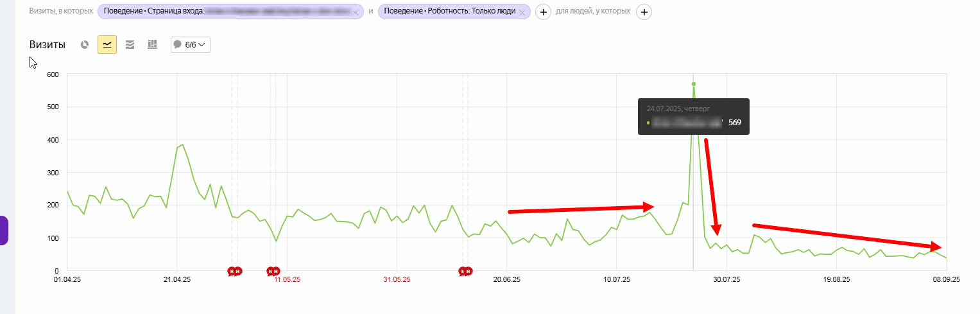980x314 pixels.
Task: Click the 'Визиты' chart heading
Action: pyautogui.click(x=47, y=45)
